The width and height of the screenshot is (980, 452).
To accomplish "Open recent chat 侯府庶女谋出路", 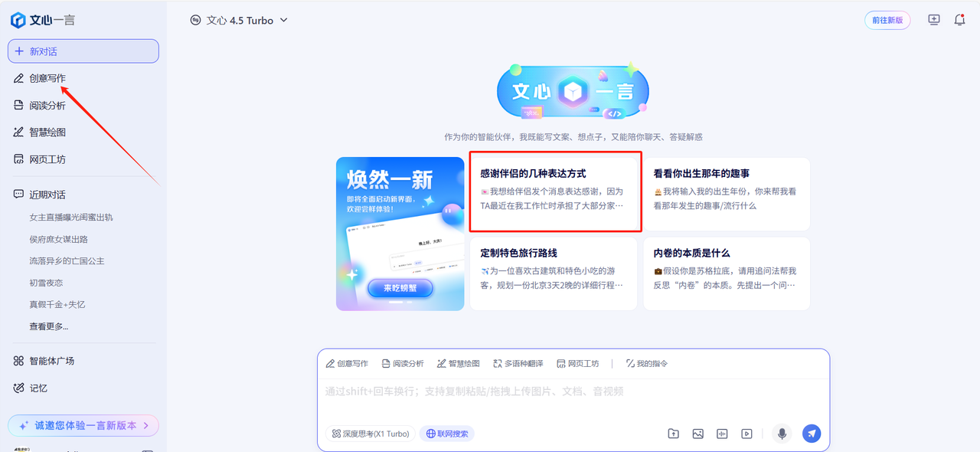I will tap(59, 239).
